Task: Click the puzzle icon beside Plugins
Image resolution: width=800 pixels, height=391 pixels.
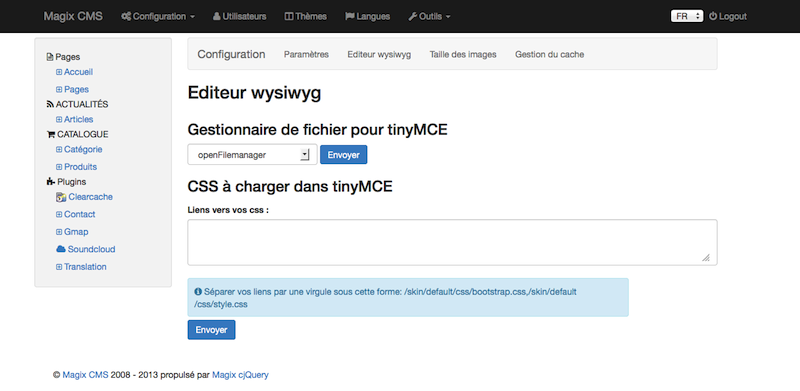Action: click(x=51, y=181)
